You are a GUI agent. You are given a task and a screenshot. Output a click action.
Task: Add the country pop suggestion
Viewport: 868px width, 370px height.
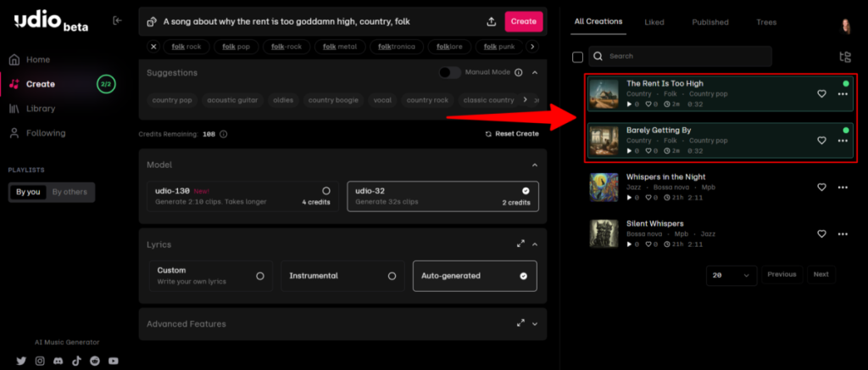(x=171, y=100)
